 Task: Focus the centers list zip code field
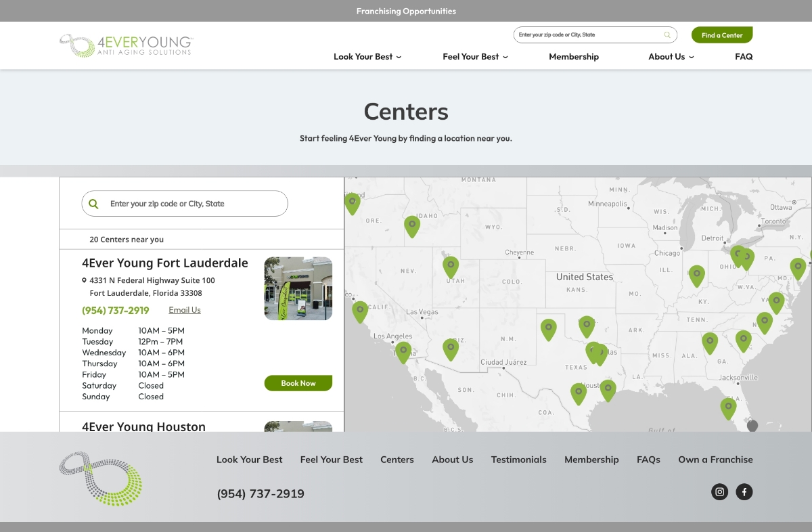point(185,204)
